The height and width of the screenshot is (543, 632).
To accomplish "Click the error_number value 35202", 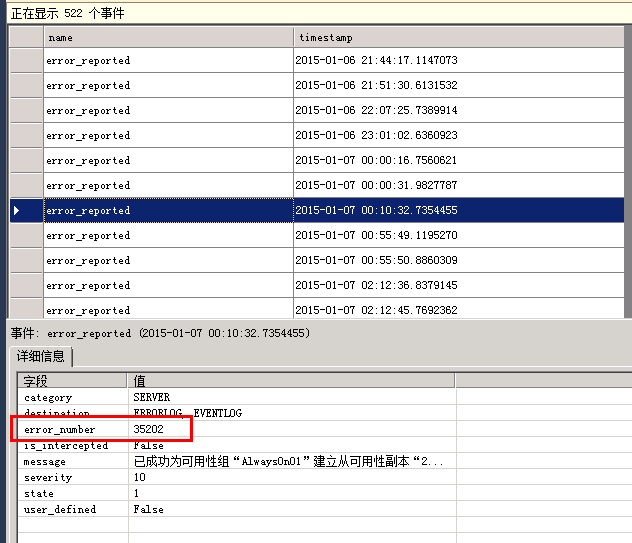I will click(149, 430).
